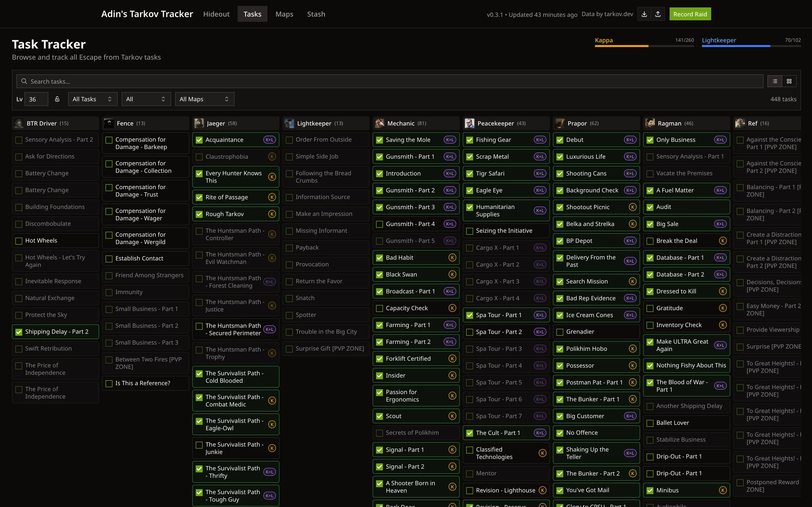Click the level lock icon next to Lv

pyautogui.click(x=57, y=99)
